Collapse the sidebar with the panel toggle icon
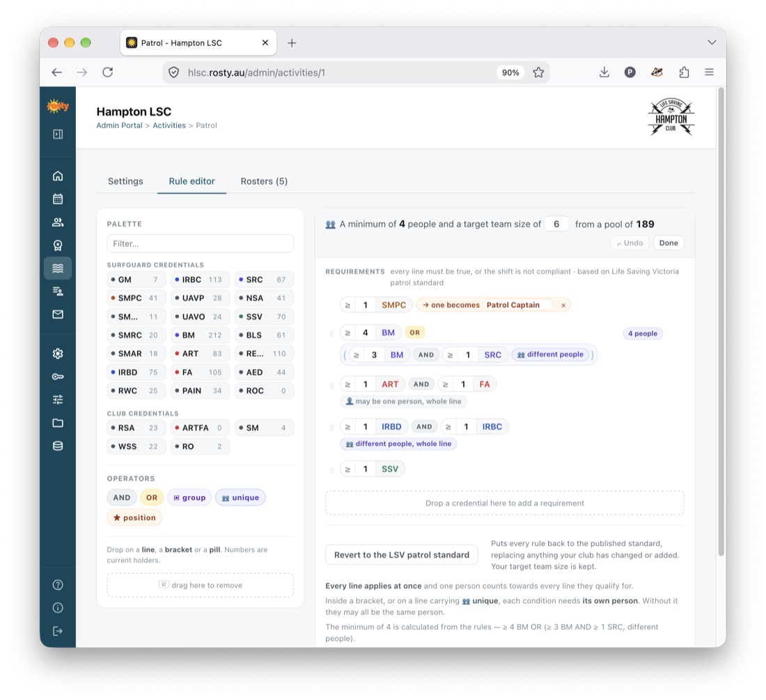 58,134
